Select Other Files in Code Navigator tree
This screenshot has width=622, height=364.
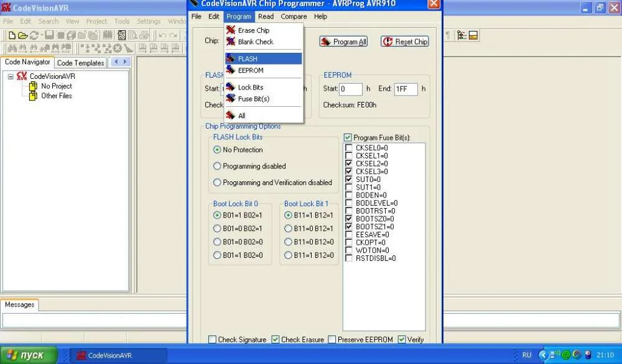57,96
